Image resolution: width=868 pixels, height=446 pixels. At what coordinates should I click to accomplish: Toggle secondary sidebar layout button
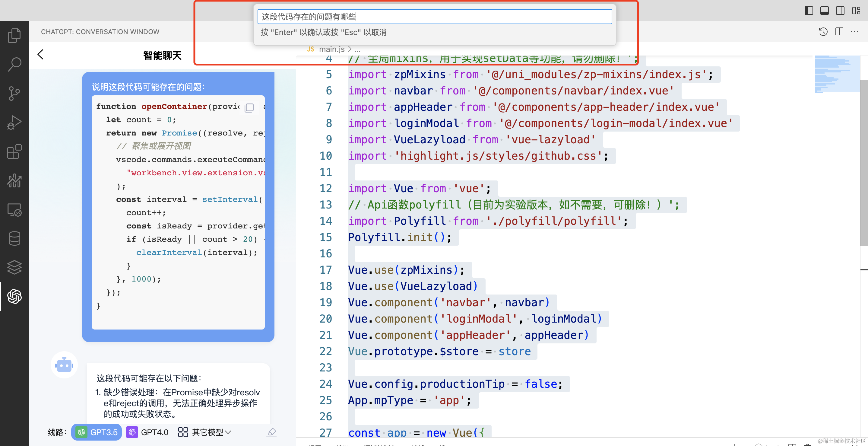point(840,11)
